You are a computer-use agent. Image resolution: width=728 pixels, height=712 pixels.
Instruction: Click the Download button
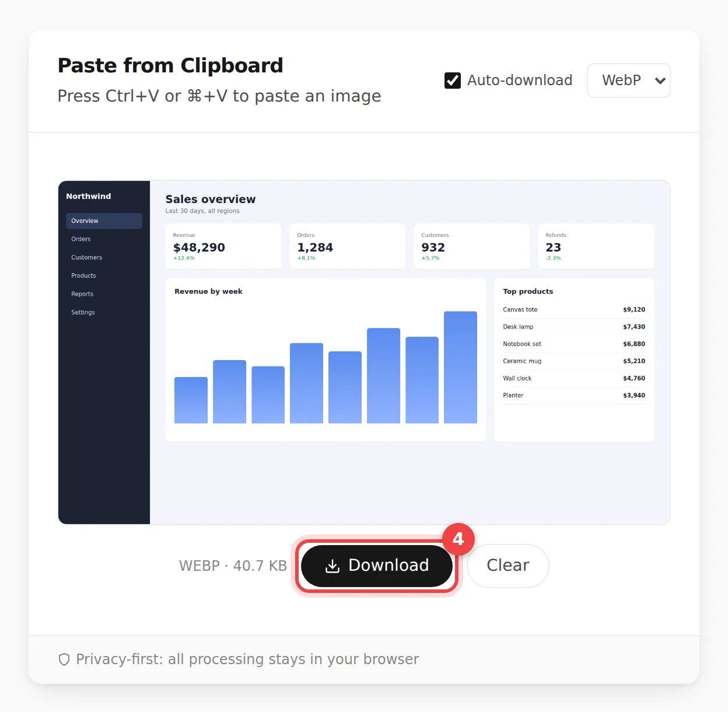[377, 566]
